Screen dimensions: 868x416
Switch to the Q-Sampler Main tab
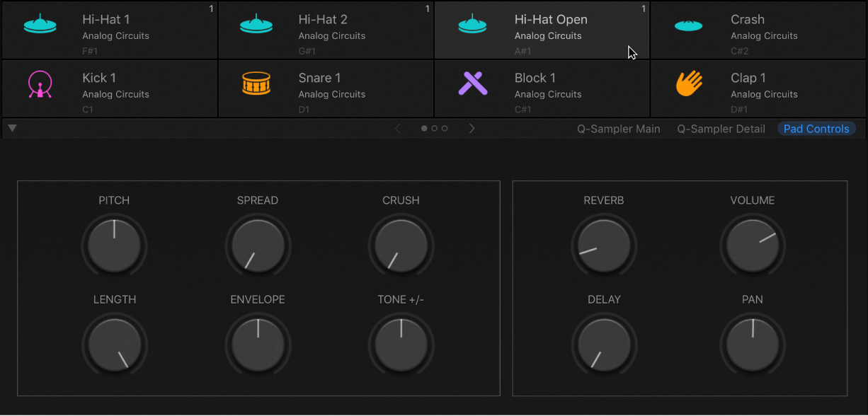(618, 129)
